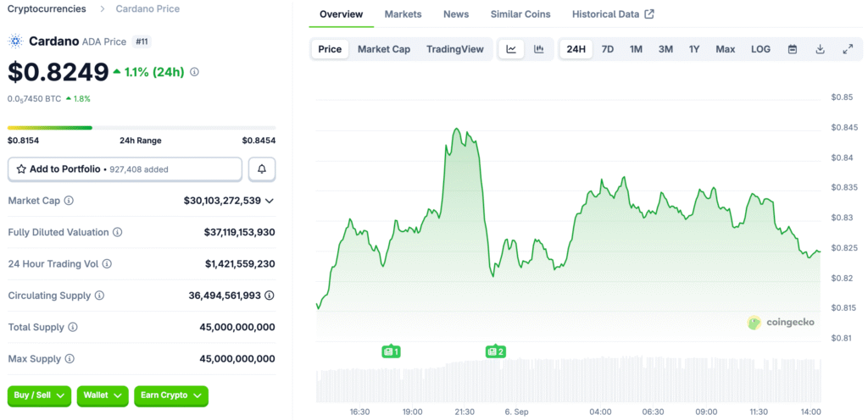The width and height of the screenshot is (868, 420).
Task: Click the 0.0₅7450 BTC value
Action: point(34,98)
